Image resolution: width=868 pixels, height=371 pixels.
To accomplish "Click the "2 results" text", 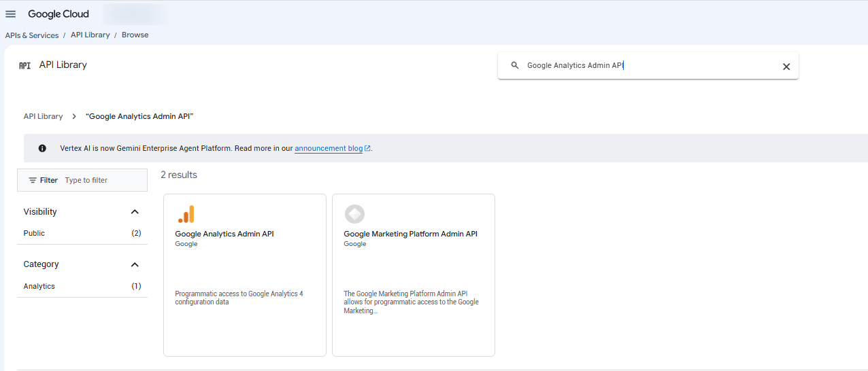I will [179, 175].
